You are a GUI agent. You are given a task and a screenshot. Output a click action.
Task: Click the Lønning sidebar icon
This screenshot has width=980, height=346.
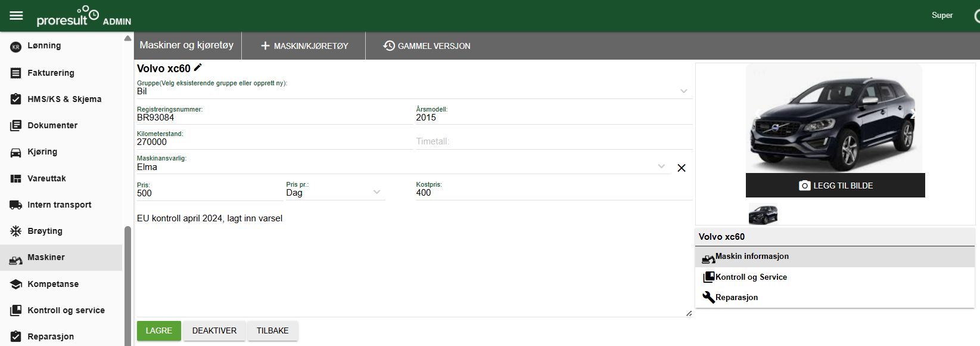click(x=16, y=47)
